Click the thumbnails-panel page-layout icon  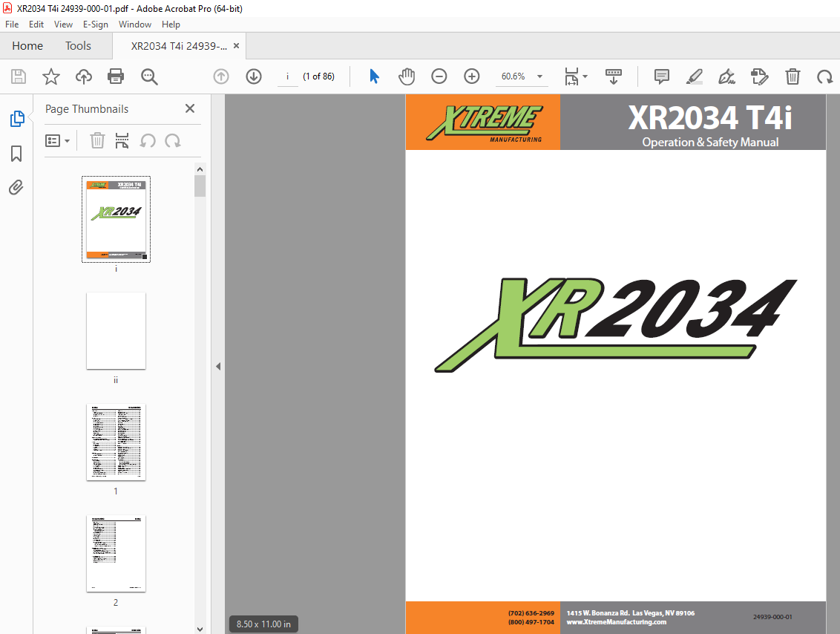(x=122, y=140)
